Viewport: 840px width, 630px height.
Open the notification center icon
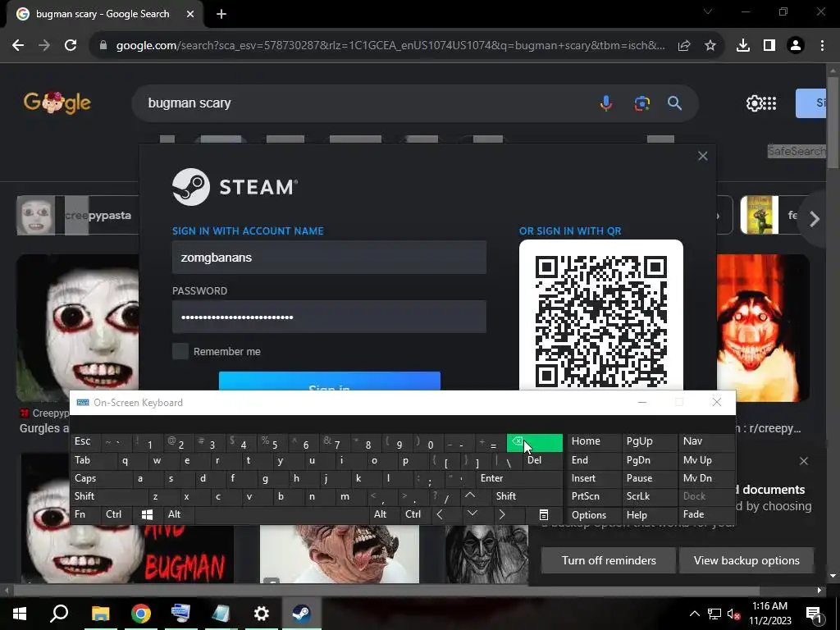pos(814,614)
